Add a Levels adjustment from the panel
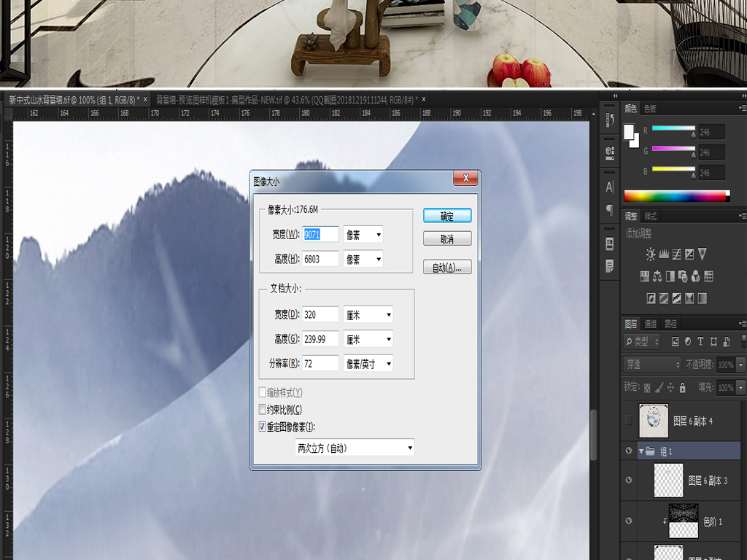This screenshot has width=747, height=560. coord(663,254)
